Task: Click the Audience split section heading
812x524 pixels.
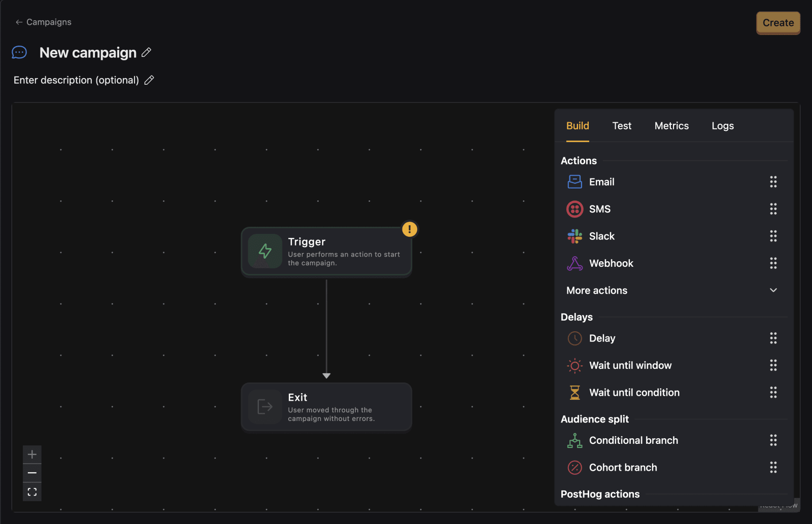Action: click(x=595, y=419)
